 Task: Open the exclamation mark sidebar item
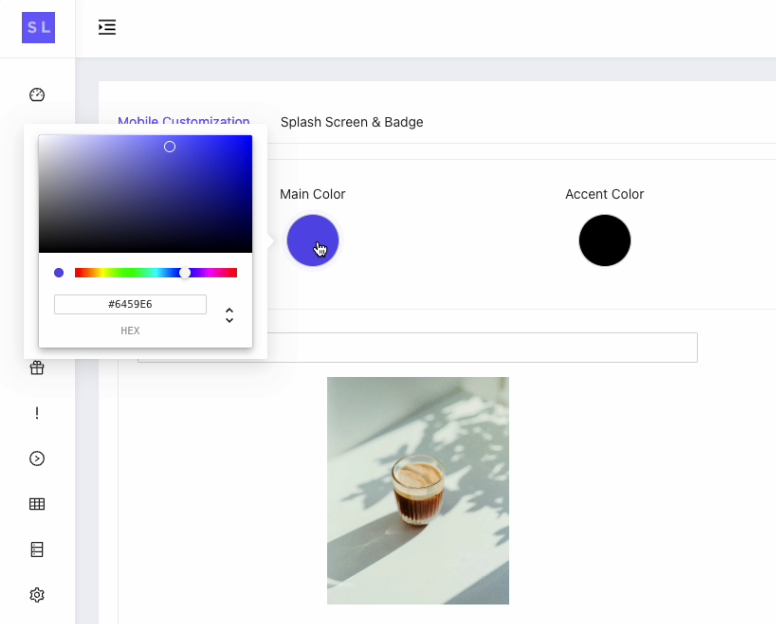point(37,413)
